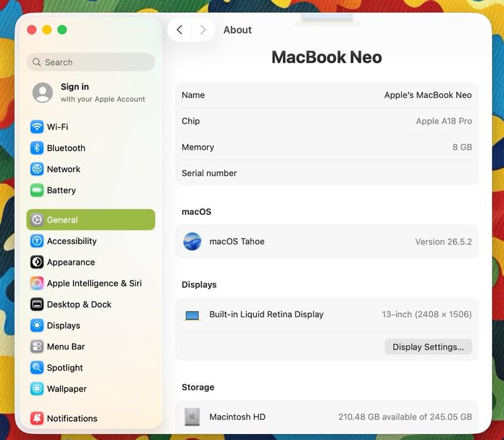
Task: Go forward with the right chevron
Action: coord(203,30)
